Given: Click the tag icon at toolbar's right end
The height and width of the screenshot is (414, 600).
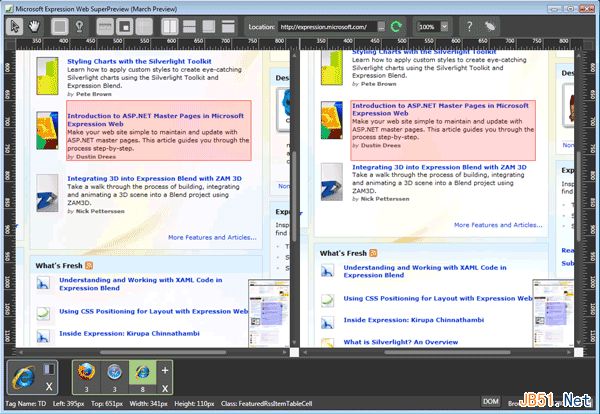Looking at the screenshot, I should [x=491, y=25].
